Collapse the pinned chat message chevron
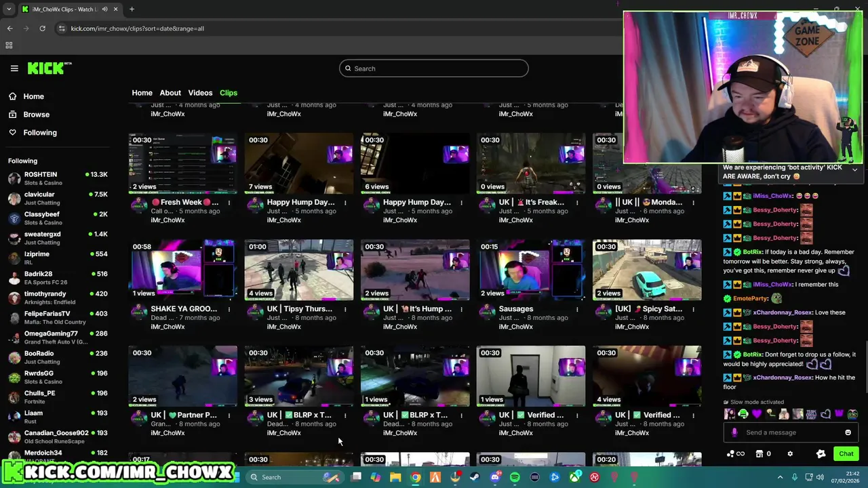The width and height of the screenshot is (868, 488). [855, 169]
